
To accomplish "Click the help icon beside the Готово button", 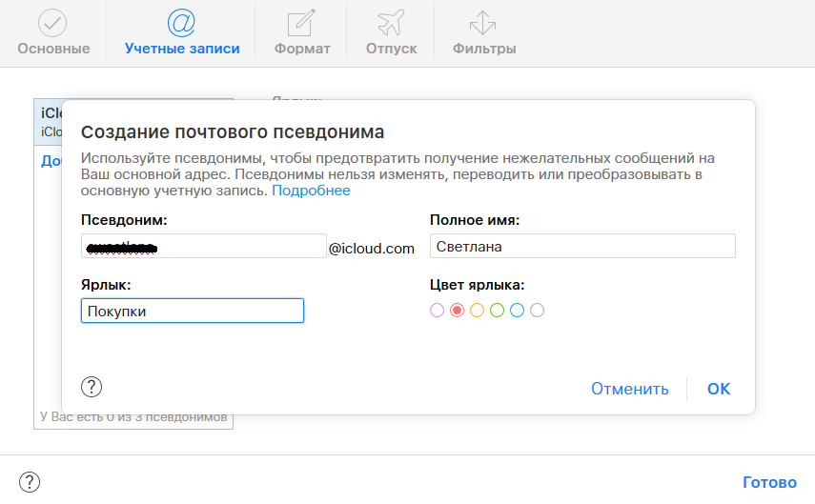I will 30,482.
